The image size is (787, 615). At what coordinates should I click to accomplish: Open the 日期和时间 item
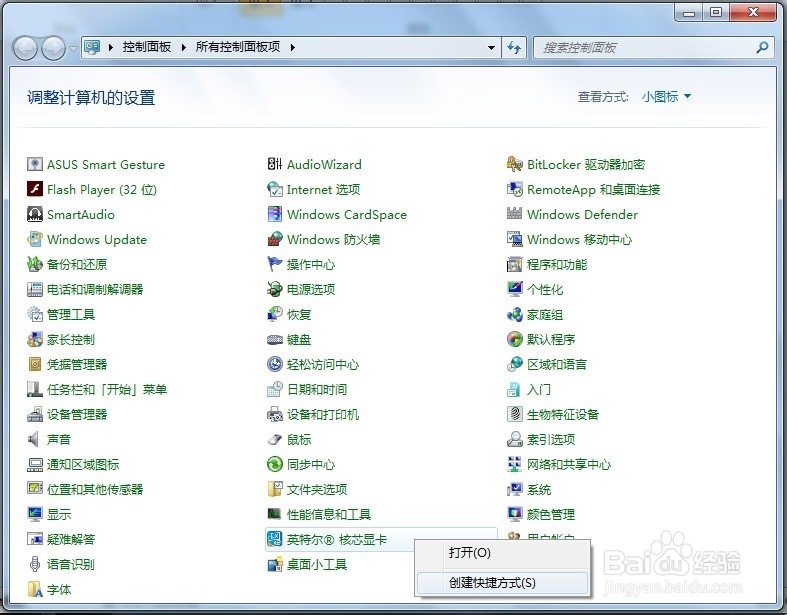pos(307,390)
